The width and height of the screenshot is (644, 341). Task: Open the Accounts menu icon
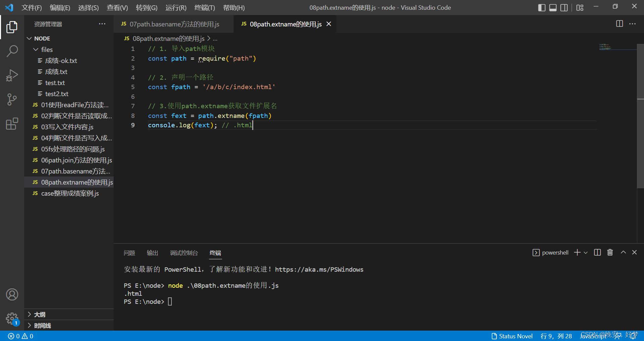tap(12, 294)
